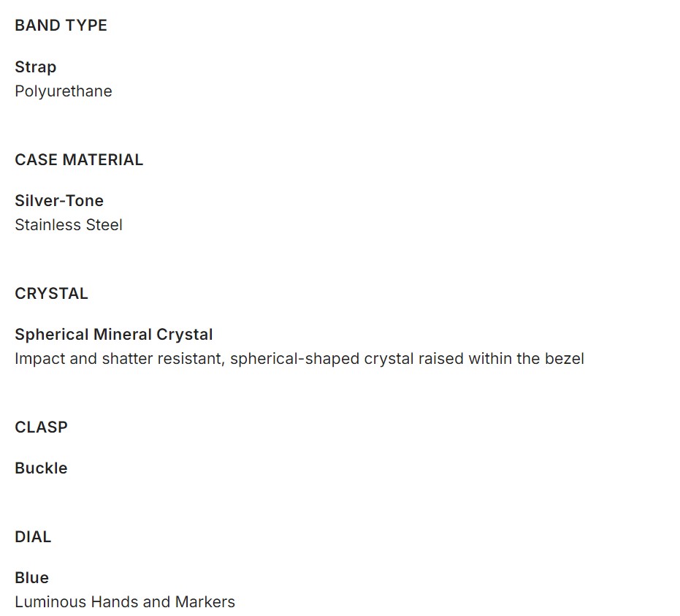
Task: Select the Silver-Tone case label
Action: click(59, 201)
